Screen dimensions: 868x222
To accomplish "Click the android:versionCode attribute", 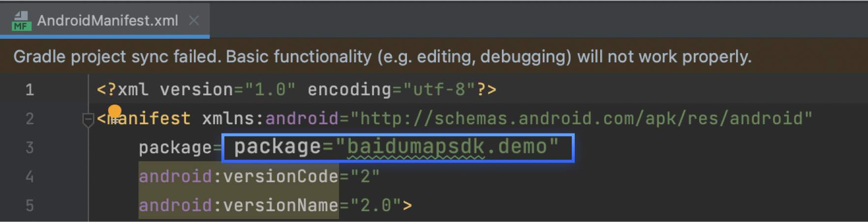I will click(238, 176).
